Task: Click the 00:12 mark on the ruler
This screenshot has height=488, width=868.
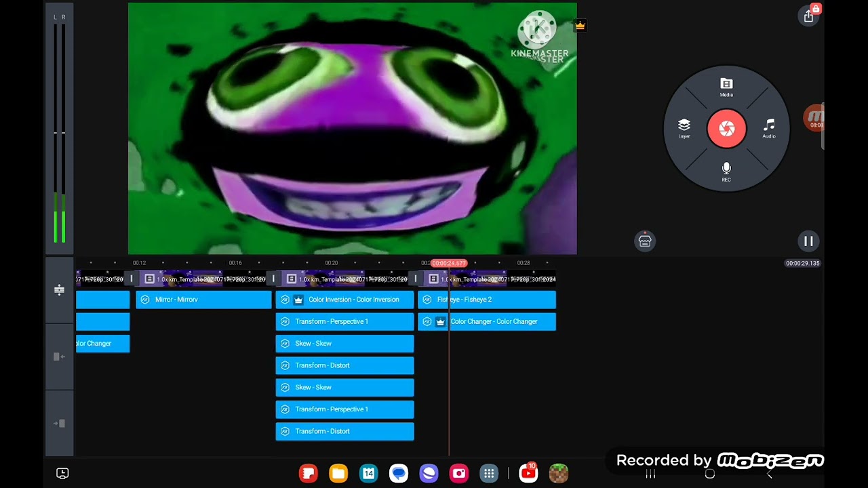Action: 139,263
